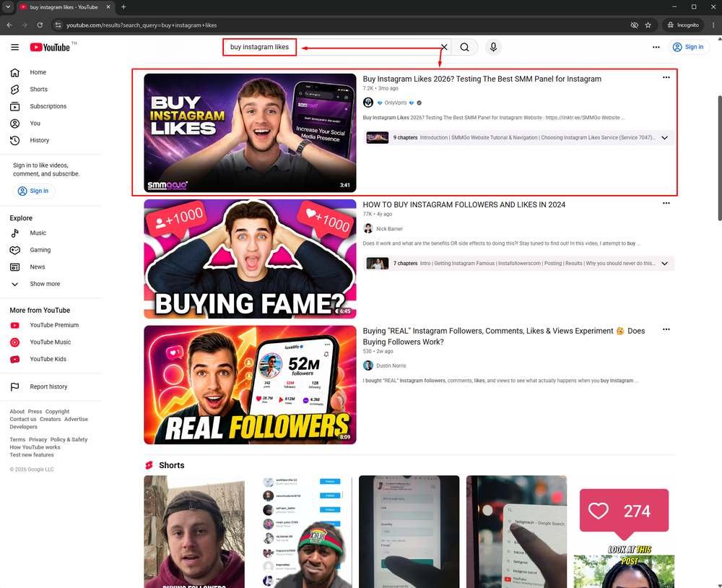Reload the page
This screenshot has width=722, height=588.
point(40,25)
